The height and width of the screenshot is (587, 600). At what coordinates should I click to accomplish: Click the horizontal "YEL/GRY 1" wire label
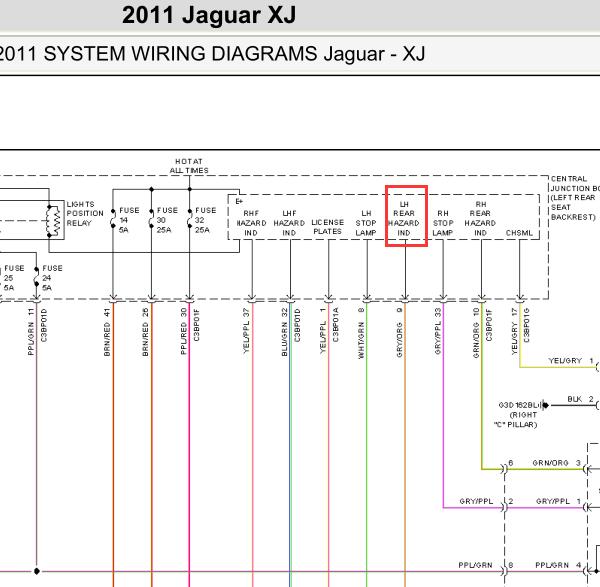[571, 361]
